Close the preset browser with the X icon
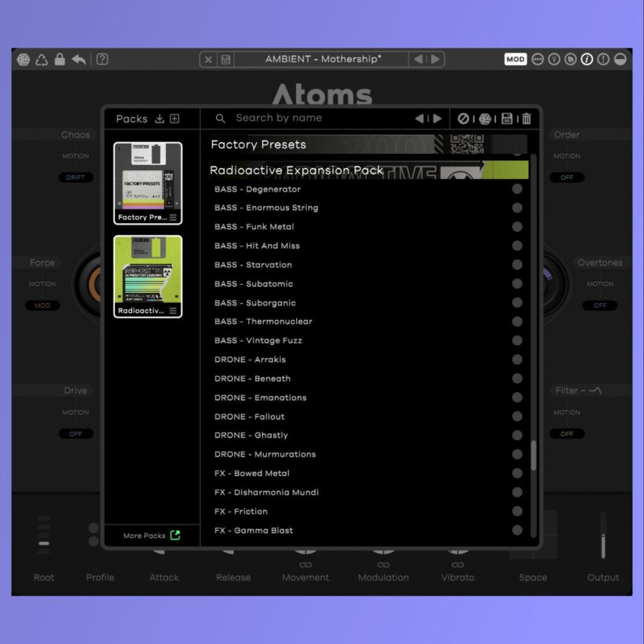Screen dimensions: 644x644 208,60
